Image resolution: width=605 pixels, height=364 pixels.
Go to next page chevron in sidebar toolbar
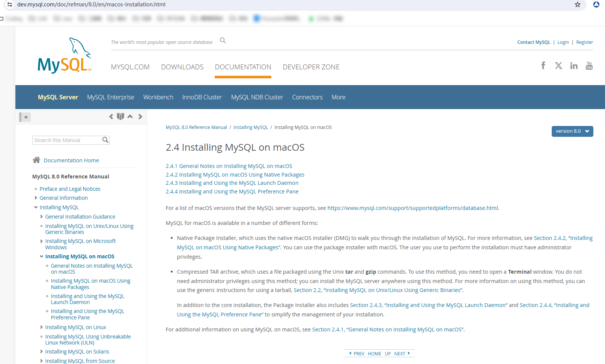click(140, 117)
